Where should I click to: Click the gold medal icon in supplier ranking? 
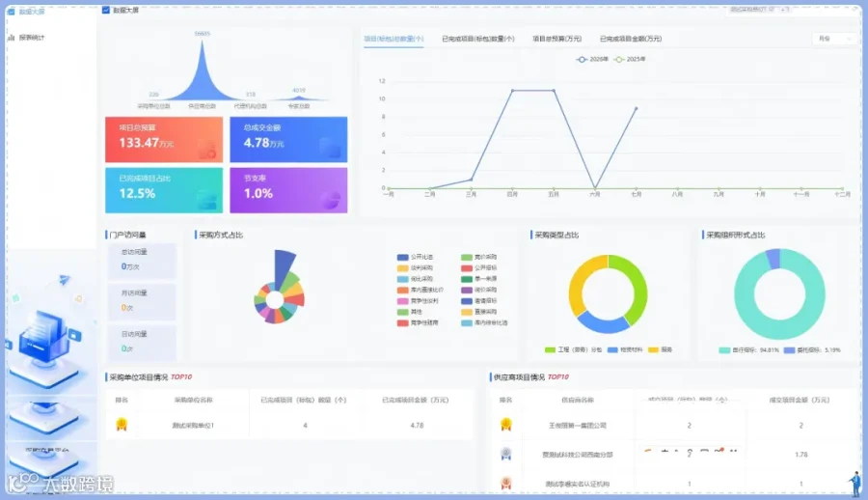[x=506, y=425]
